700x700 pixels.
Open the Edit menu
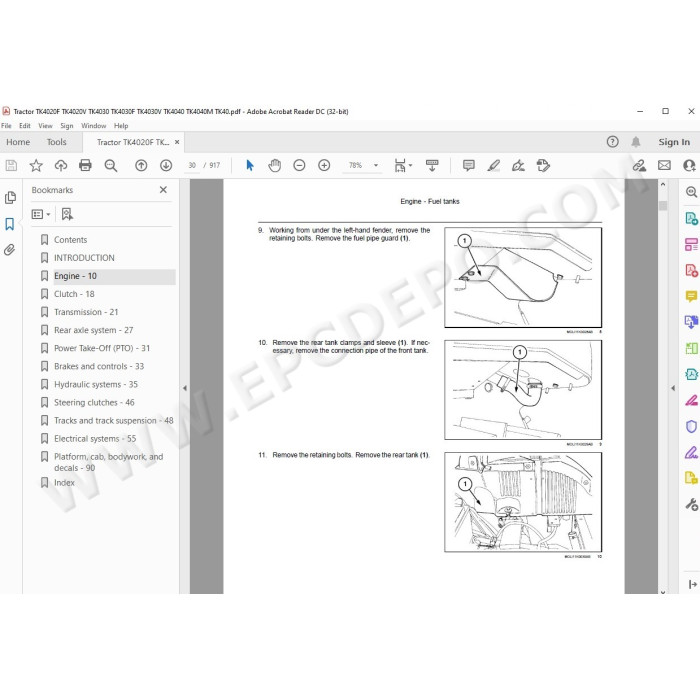point(25,126)
